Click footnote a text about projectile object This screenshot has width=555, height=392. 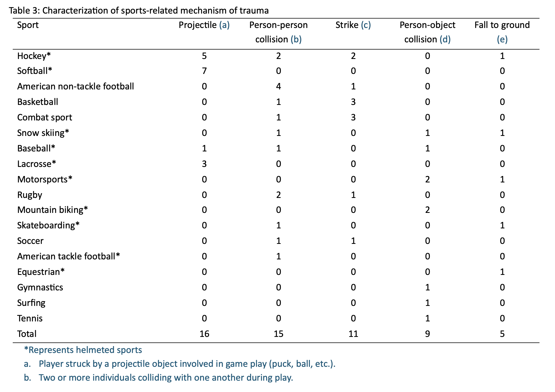point(187,364)
